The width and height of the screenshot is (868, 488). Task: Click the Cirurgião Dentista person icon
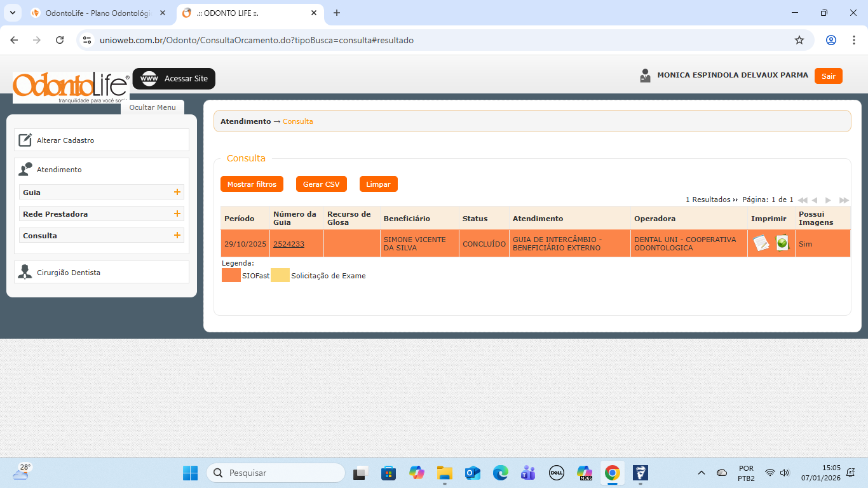25,273
